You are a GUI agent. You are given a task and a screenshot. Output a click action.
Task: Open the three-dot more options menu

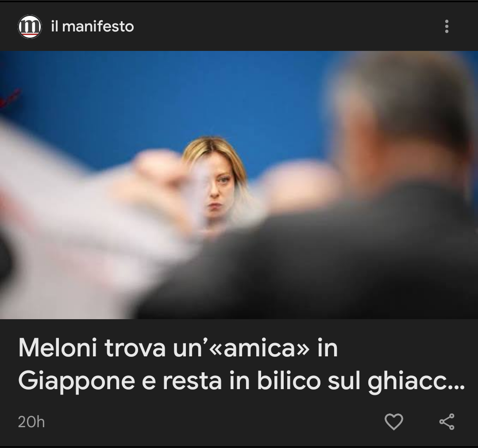tap(447, 27)
